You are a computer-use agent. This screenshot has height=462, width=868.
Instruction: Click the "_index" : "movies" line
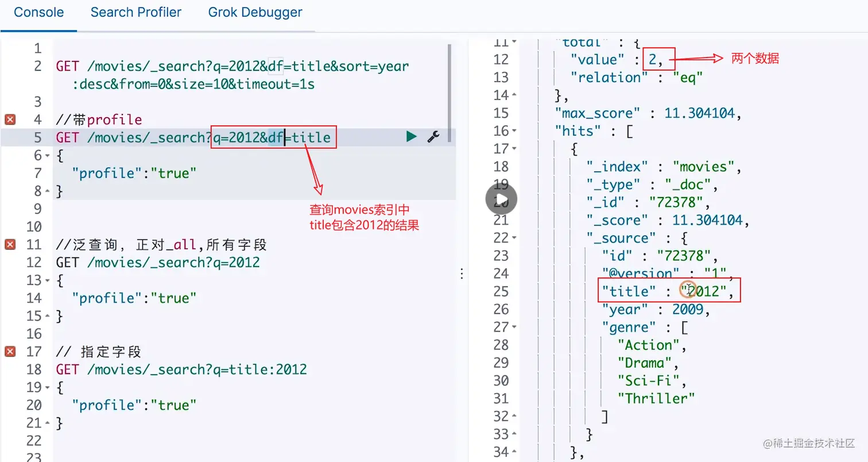pos(664,167)
